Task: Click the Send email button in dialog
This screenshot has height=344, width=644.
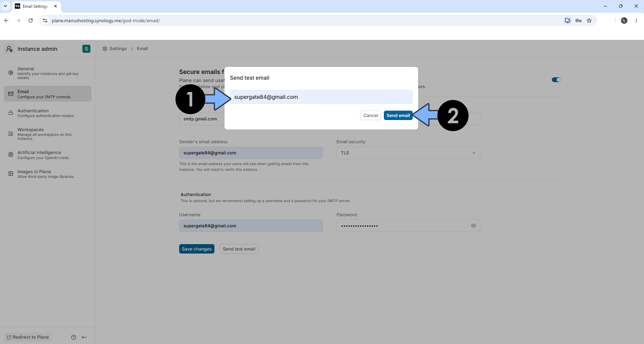Action: pos(398,115)
